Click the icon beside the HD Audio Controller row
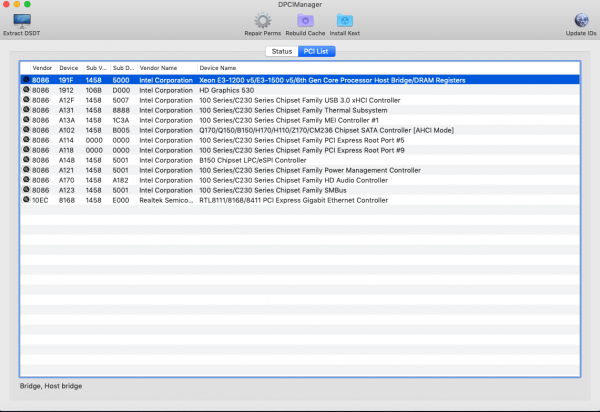The width and height of the screenshot is (600, 412). pyautogui.click(x=25, y=180)
